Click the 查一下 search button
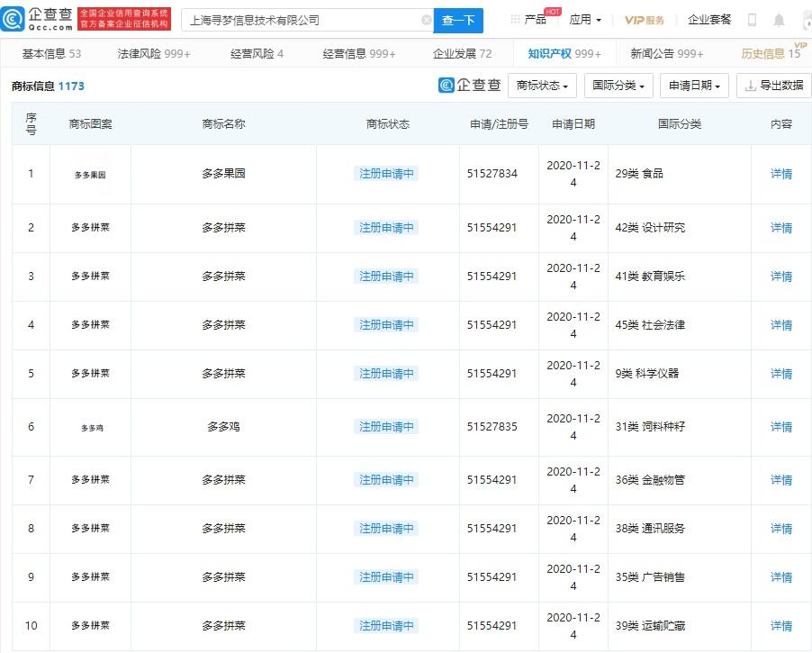This screenshot has width=812, height=653. tap(458, 20)
